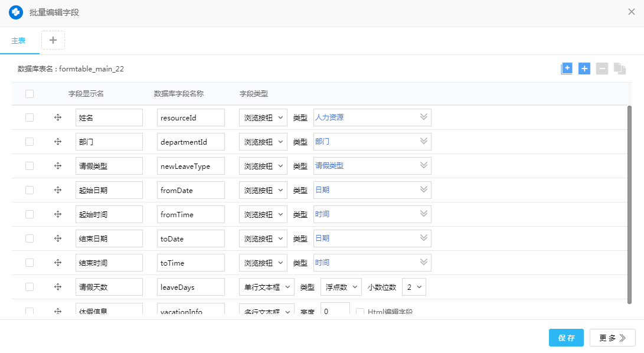Click the vertical scrollbar of field list
The width and height of the screenshot is (644, 353).
coord(629,201)
